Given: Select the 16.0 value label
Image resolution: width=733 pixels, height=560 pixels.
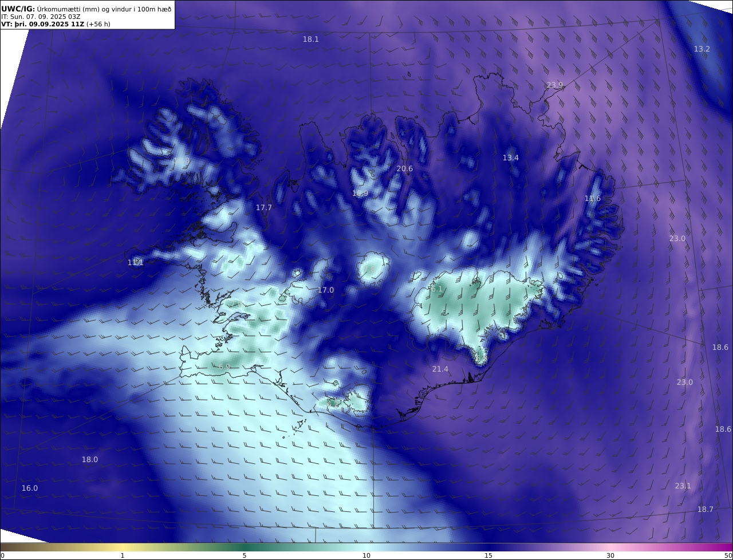Looking at the screenshot, I should pos(30,488).
